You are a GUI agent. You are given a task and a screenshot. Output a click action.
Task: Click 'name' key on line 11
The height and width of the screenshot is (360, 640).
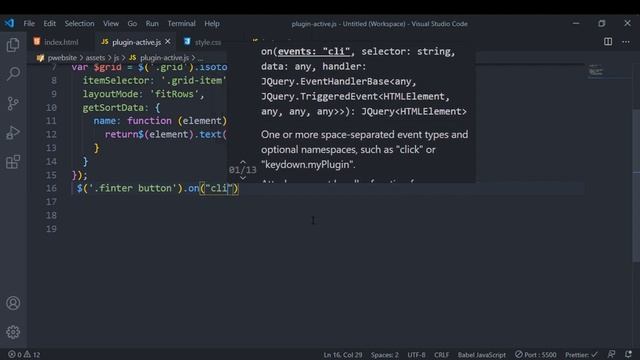click(104, 121)
